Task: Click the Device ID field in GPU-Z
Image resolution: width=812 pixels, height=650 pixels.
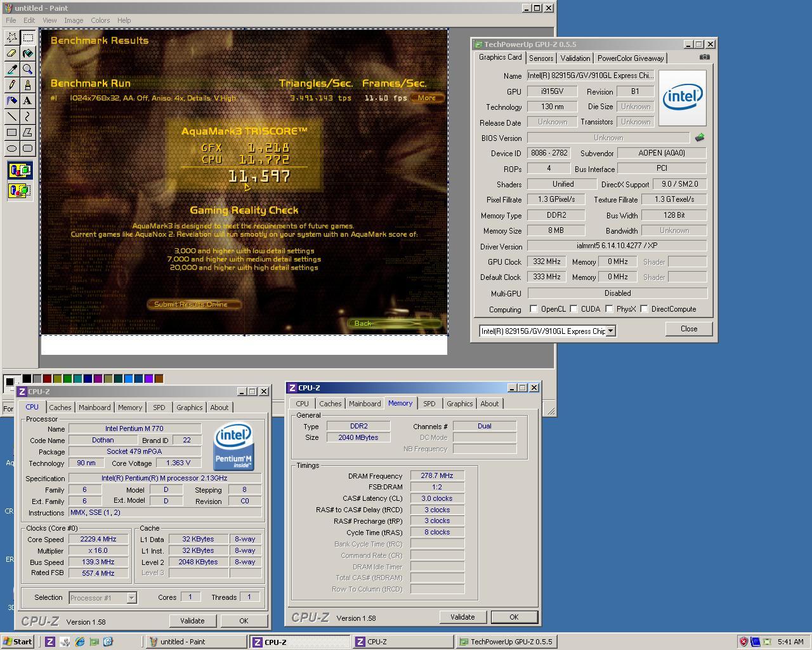Action: (x=549, y=153)
